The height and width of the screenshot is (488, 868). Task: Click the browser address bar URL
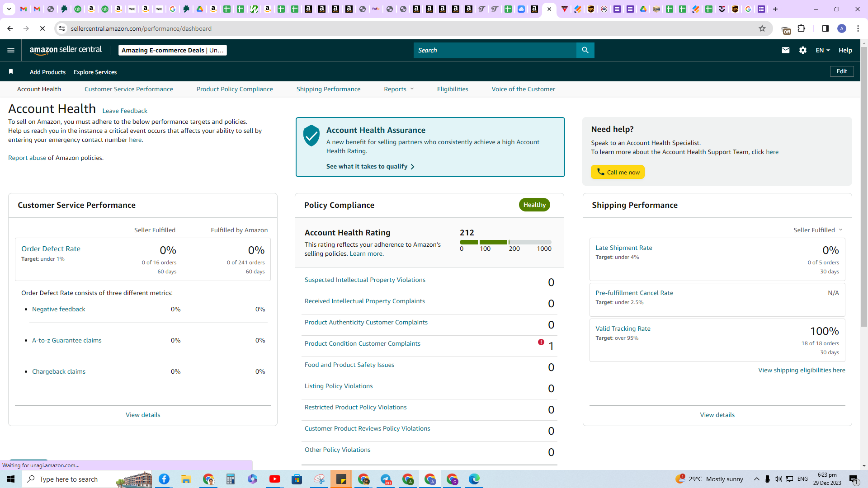click(x=141, y=28)
